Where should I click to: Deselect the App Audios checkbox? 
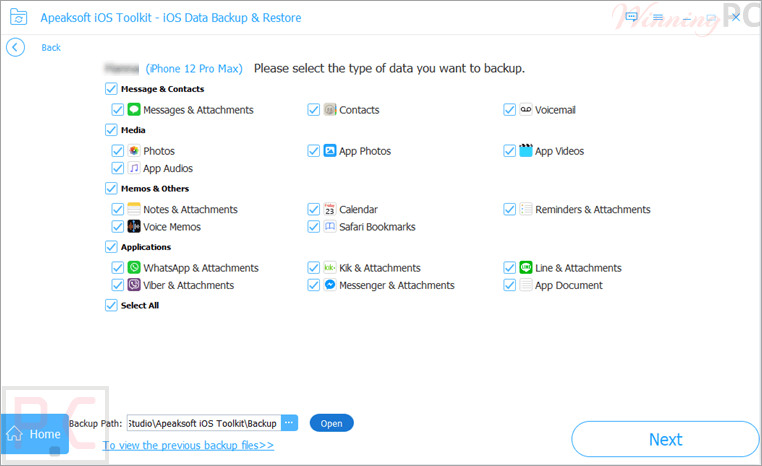(117, 168)
